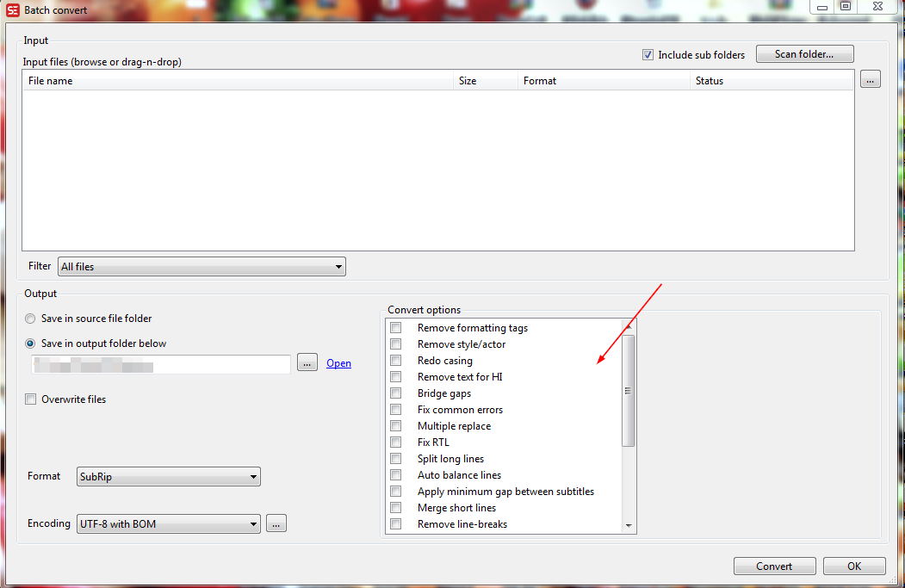Turn on Fix common errors
The image size is (905, 588).
395,409
